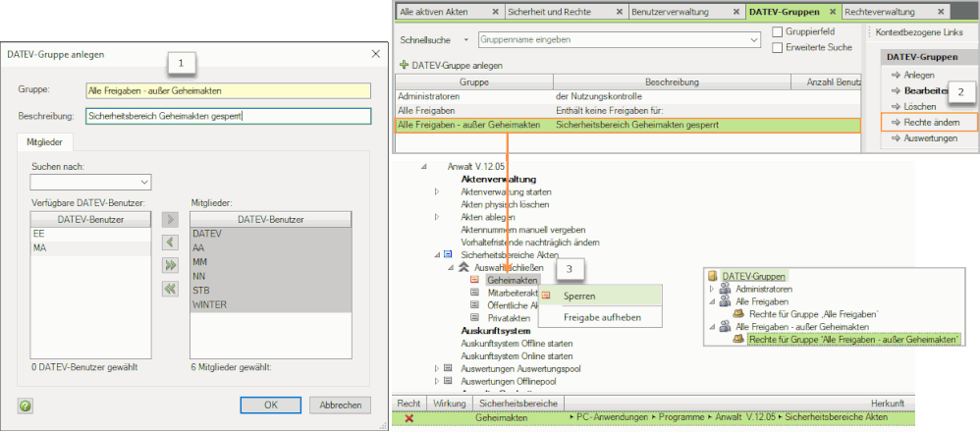Open help with the green question mark icon
The width and height of the screenshot is (980, 432).
(x=25, y=405)
